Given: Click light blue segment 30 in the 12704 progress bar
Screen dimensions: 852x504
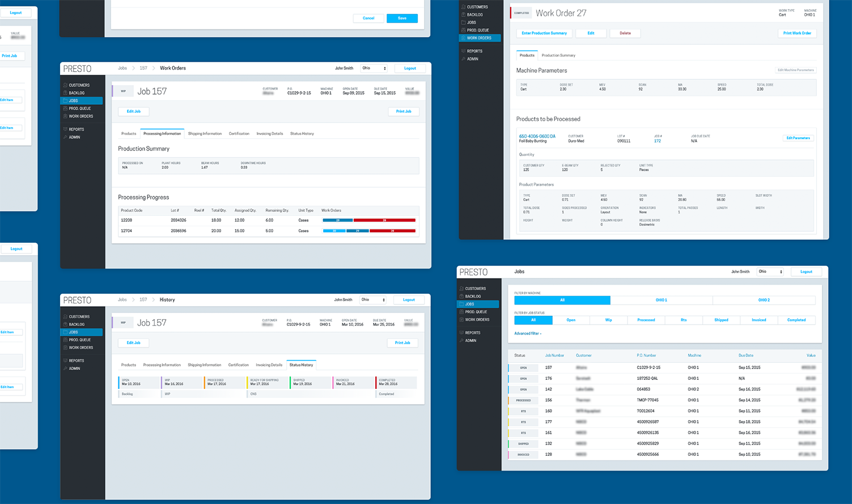Looking at the screenshot, I should point(334,231).
